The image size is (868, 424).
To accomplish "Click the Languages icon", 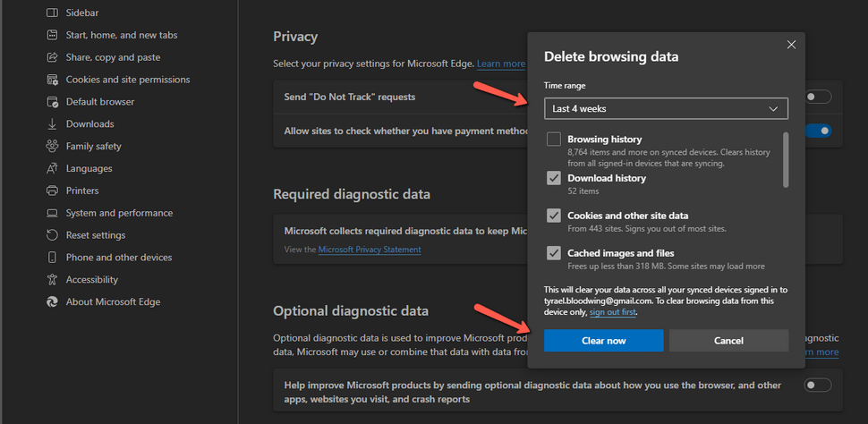I will pos(52,168).
